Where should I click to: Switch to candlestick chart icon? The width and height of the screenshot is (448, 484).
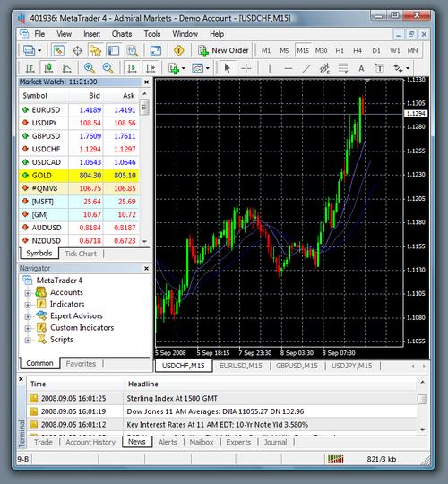pos(48,68)
